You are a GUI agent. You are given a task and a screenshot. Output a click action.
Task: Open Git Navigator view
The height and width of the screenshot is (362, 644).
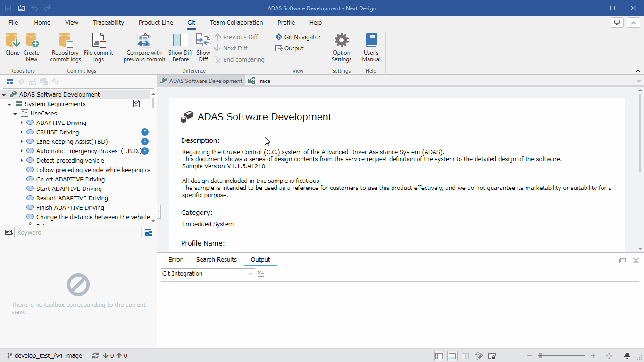click(x=298, y=37)
